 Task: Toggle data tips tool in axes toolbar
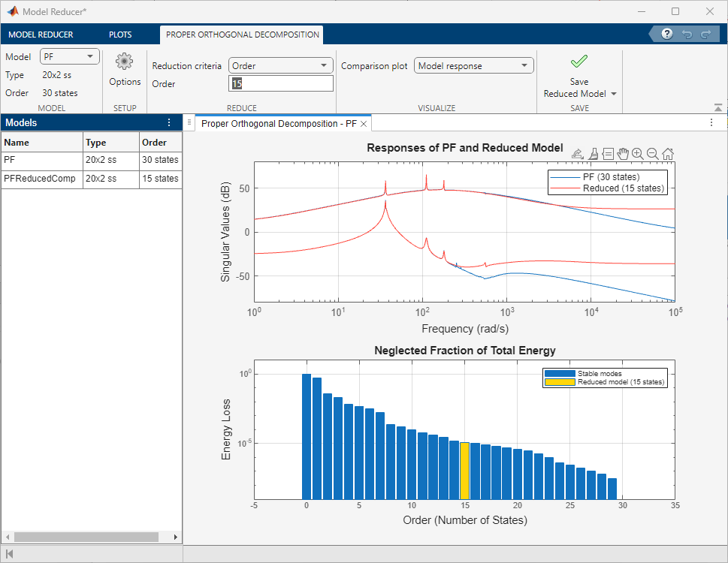pyautogui.click(x=608, y=154)
